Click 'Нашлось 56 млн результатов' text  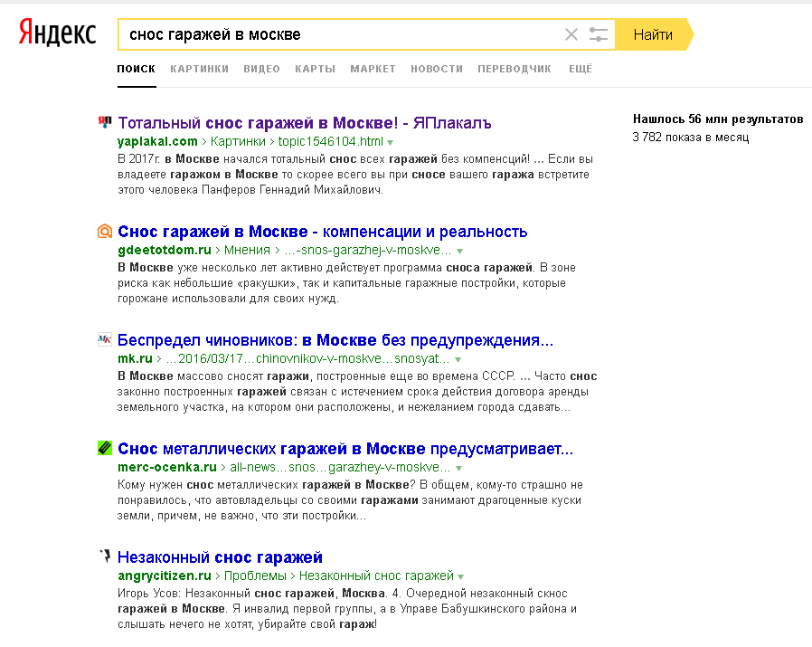pos(718,119)
